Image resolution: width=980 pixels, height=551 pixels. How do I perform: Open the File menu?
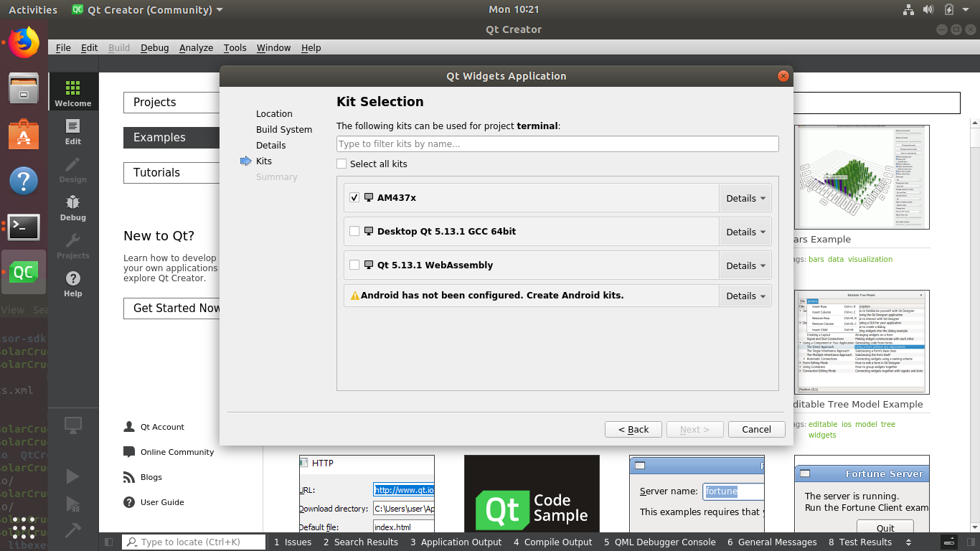(63, 47)
